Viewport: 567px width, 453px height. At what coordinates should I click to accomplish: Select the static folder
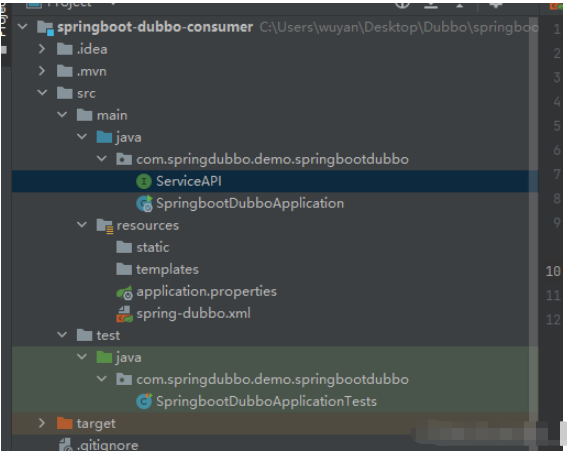pos(153,247)
